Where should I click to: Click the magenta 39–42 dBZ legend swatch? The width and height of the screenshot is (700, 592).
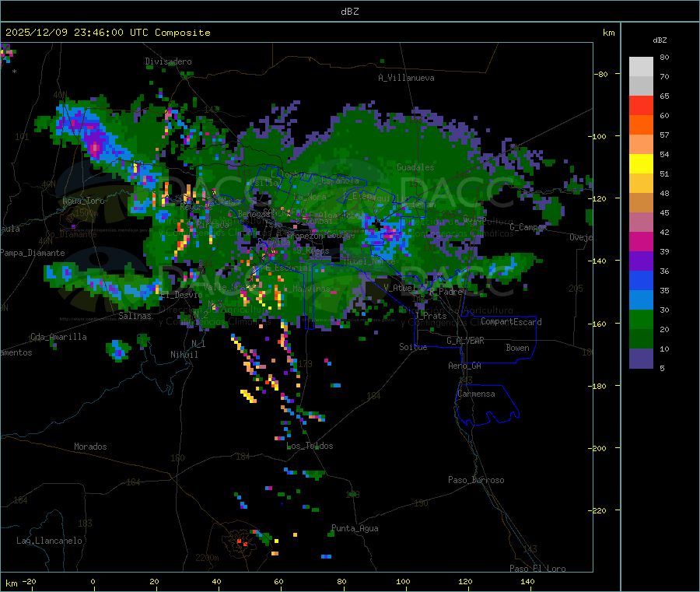click(x=641, y=241)
